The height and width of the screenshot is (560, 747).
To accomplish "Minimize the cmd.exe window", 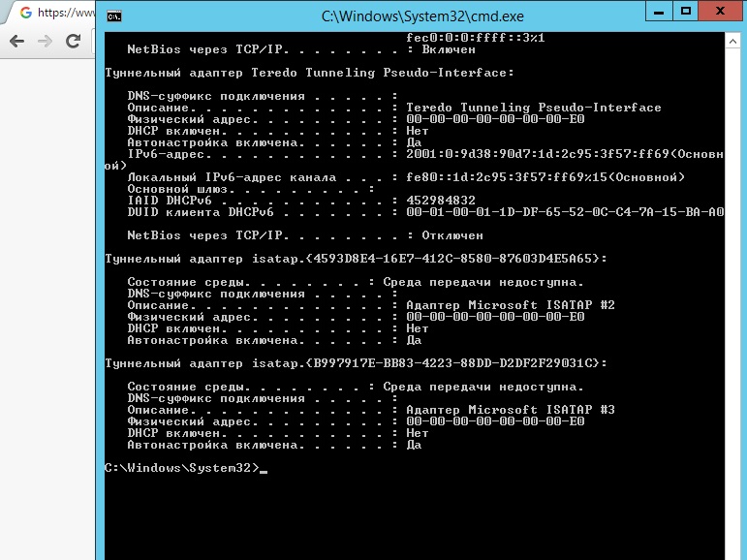I will pyautogui.click(x=659, y=12).
